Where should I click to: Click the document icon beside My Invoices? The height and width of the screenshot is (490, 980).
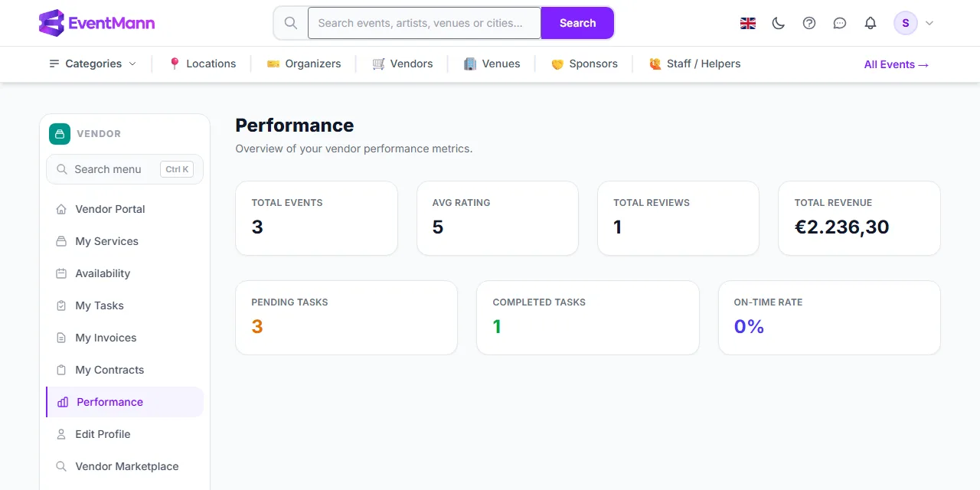click(61, 338)
